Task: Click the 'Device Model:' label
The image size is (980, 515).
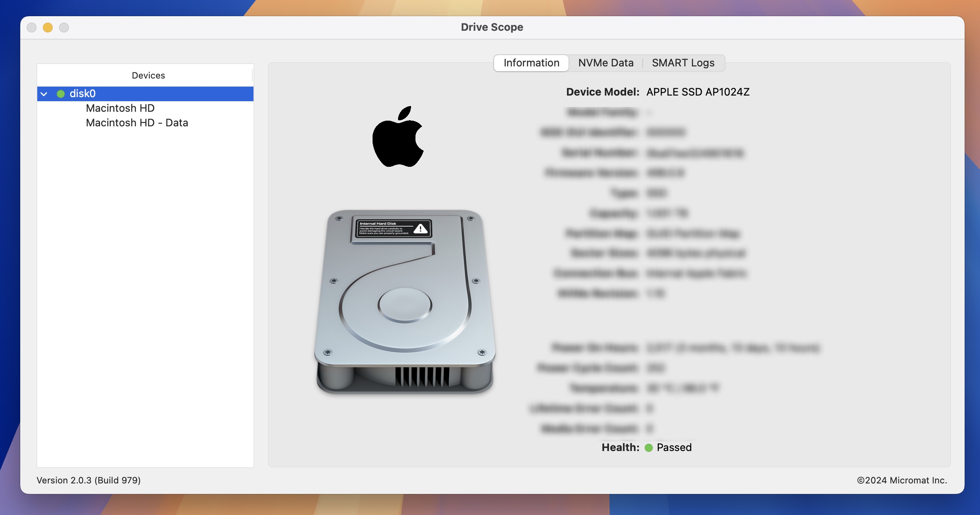Action: click(x=603, y=92)
